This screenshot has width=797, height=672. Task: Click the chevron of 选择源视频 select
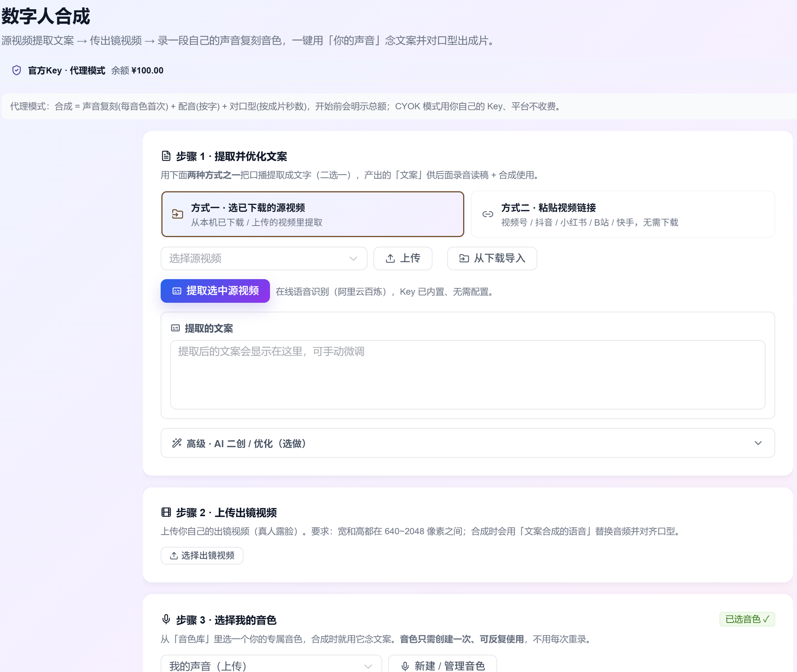point(353,259)
